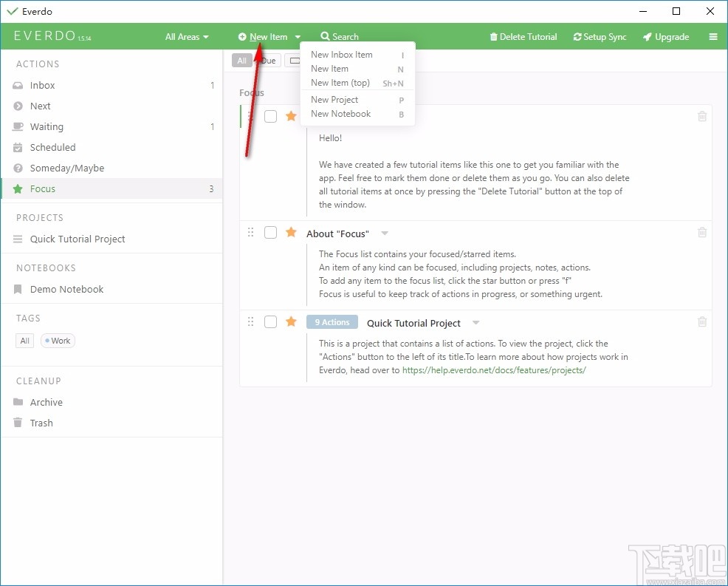This screenshot has height=586, width=728.
Task: Open the Demo Notebook
Action: click(111, 289)
